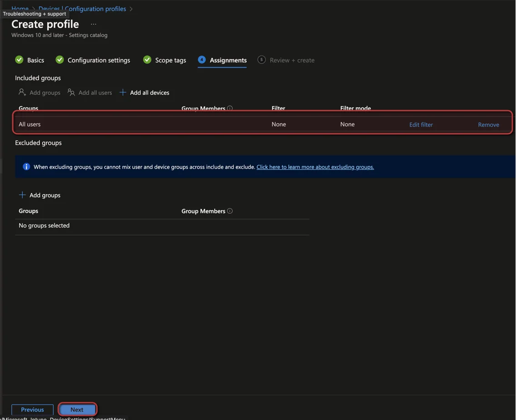This screenshot has width=516, height=420.
Task: Click the plus icon for excluded Add groups
Action: (22, 195)
